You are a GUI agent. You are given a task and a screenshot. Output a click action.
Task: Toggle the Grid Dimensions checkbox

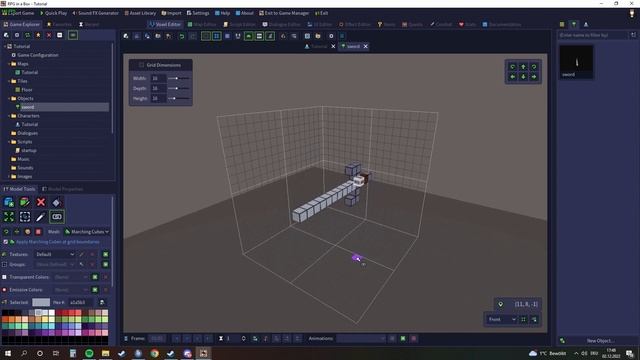[x=141, y=65]
